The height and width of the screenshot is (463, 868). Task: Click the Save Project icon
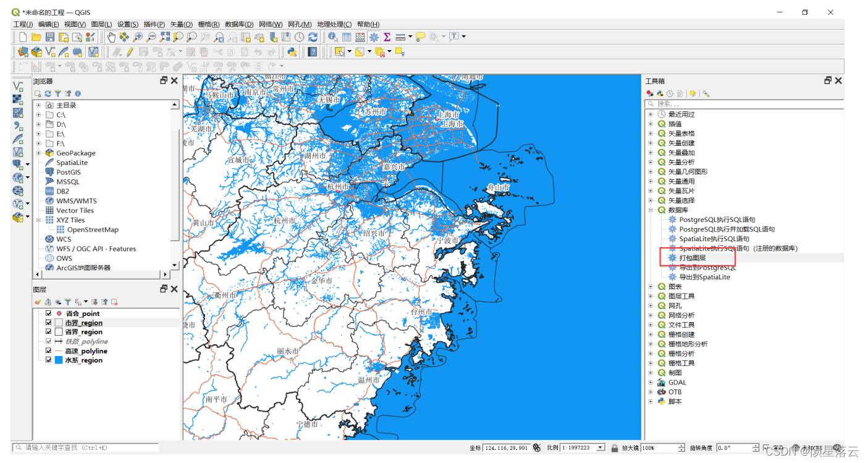(x=49, y=36)
